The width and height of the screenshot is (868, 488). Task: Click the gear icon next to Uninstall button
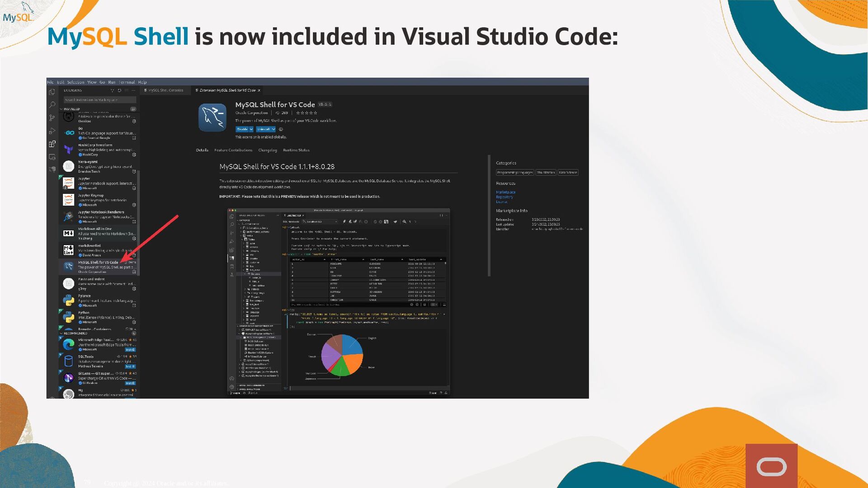(281, 129)
